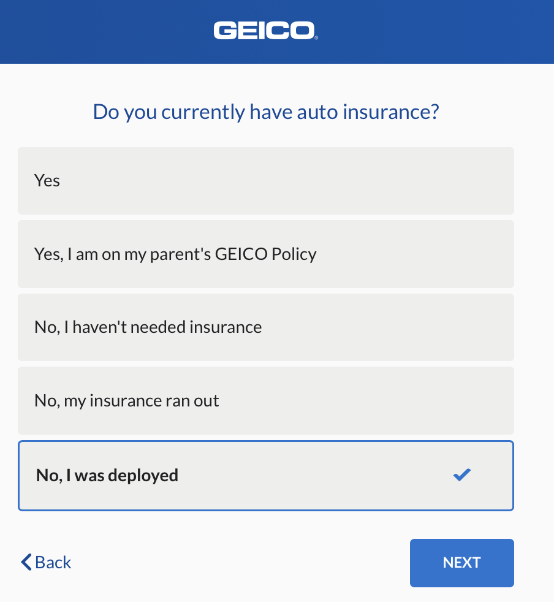554x602 pixels.
Task: Click the "GEICO Policy" text in the second option
Action: coord(266,254)
